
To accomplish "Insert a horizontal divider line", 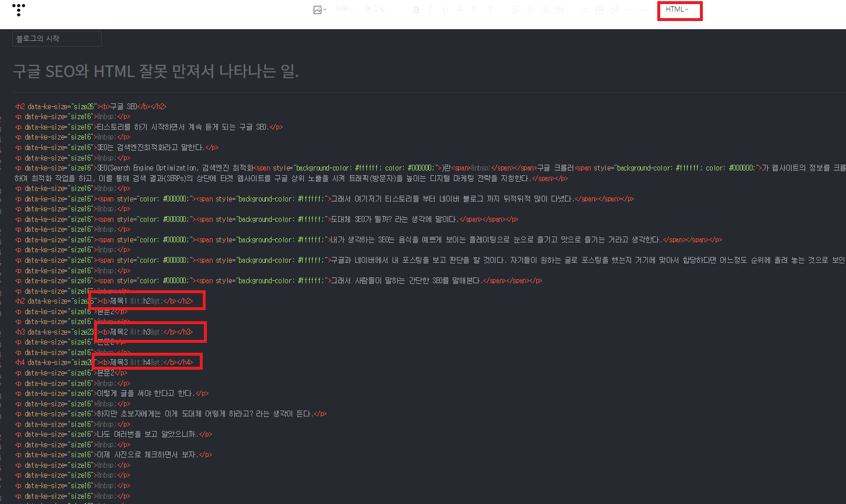I will [629, 10].
